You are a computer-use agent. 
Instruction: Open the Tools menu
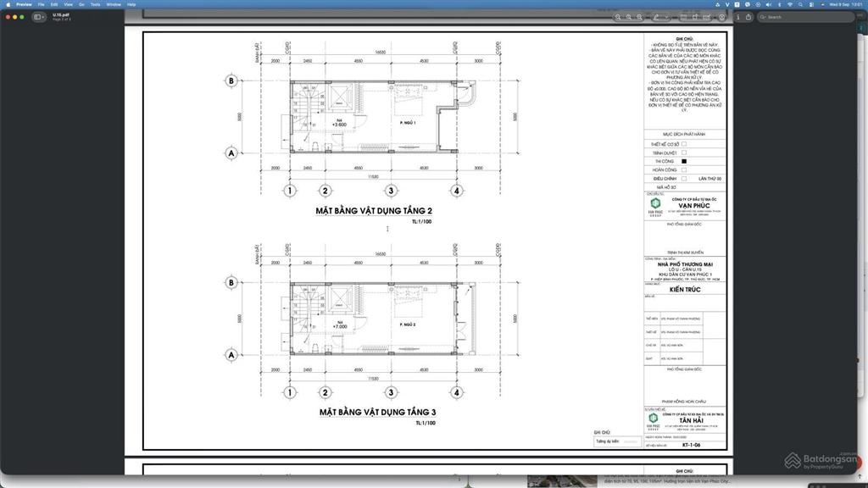(x=95, y=4)
